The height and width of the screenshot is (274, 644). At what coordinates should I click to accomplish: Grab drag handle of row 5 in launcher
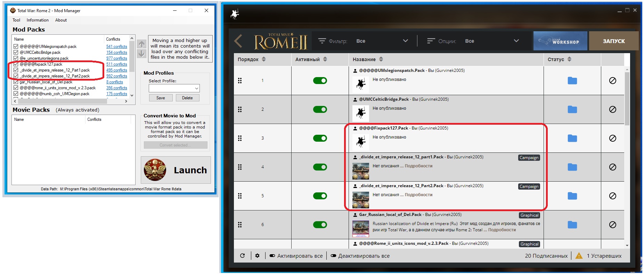click(240, 196)
